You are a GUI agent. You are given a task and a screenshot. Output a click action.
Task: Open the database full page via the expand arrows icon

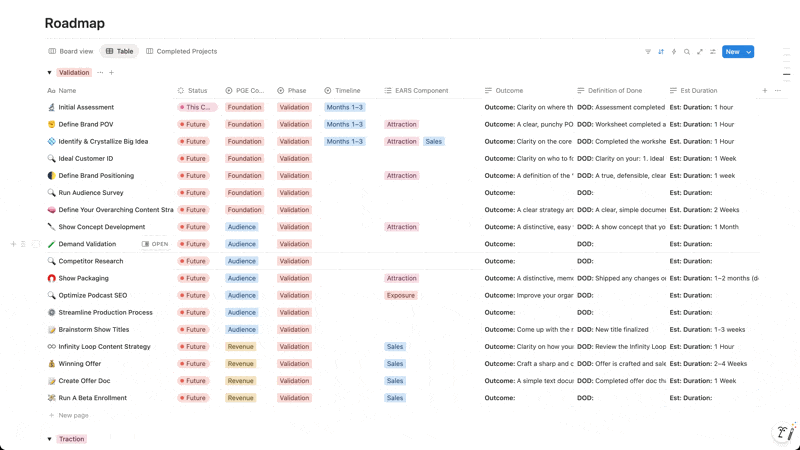700,52
